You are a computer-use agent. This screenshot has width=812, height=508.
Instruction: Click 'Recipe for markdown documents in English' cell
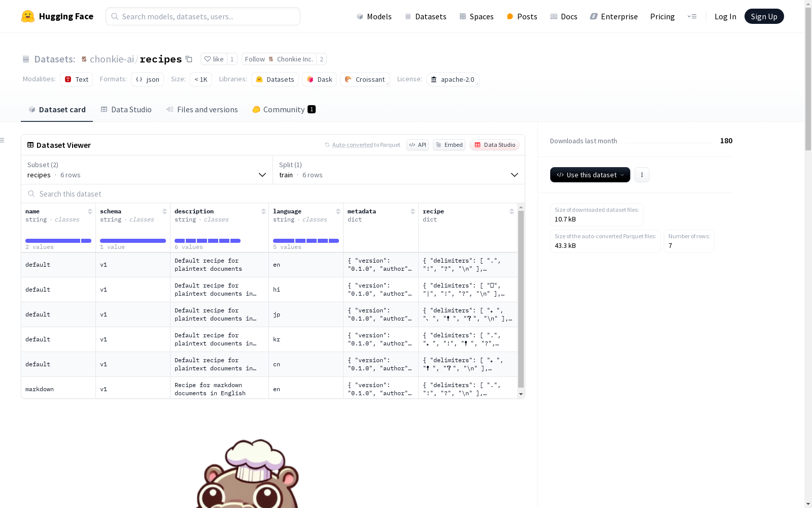219,389
